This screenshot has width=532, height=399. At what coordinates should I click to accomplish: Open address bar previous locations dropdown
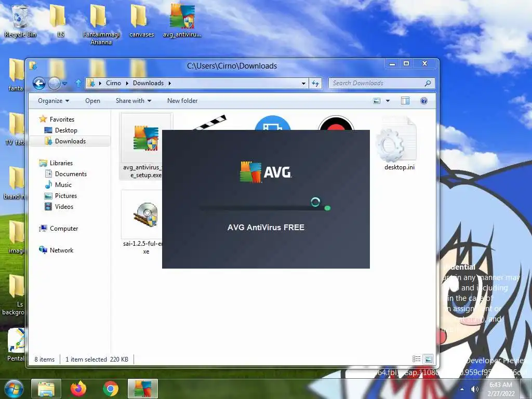(303, 83)
